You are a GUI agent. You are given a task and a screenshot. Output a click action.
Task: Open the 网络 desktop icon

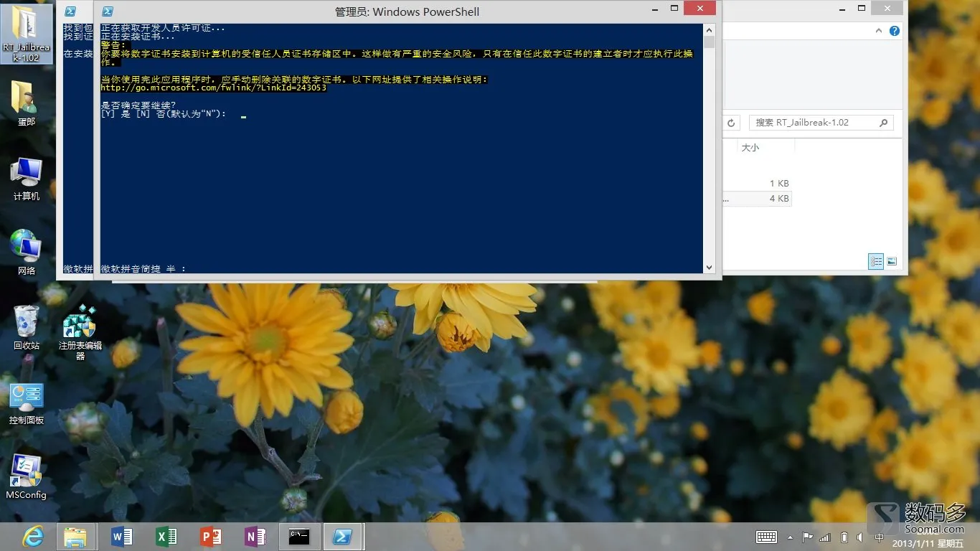[27, 253]
